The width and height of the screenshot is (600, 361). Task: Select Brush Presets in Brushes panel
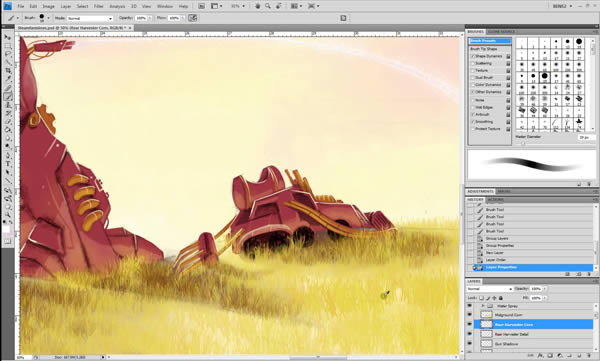490,41
